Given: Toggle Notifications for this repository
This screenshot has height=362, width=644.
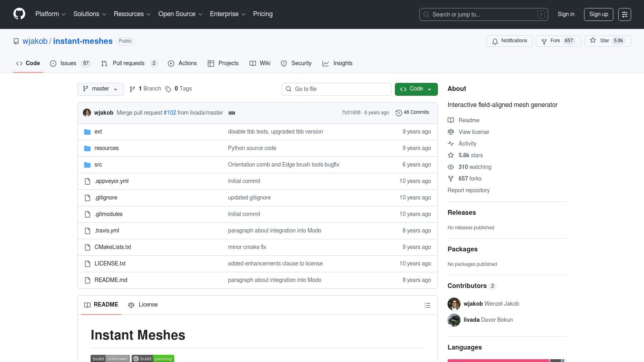Looking at the screenshot, I should (510, 41).
